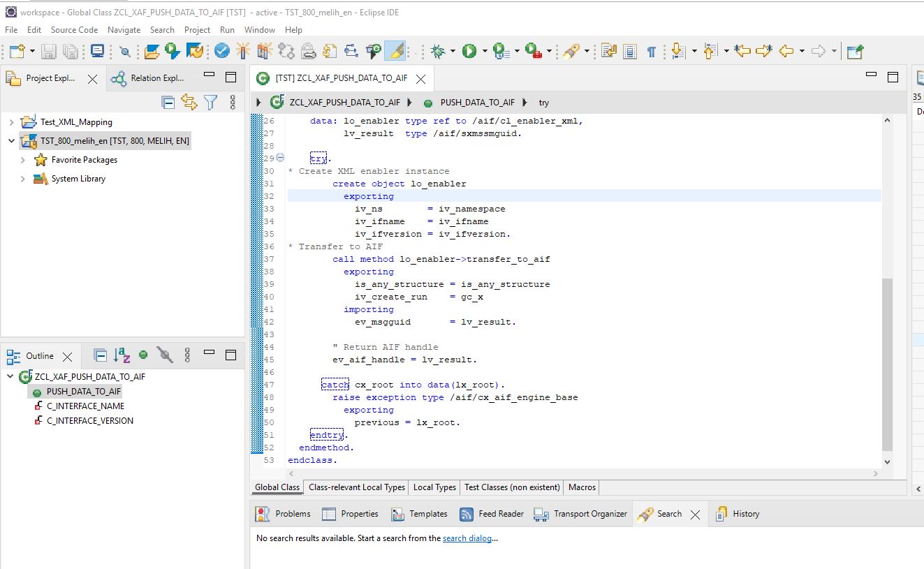924x569 pixels.
Task: Click the green Run button in toolbar
Action: tap(469, 51)
